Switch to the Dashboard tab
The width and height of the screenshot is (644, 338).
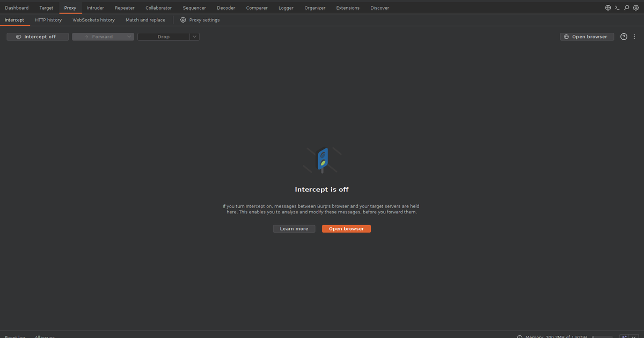click(x=17, y=8)
